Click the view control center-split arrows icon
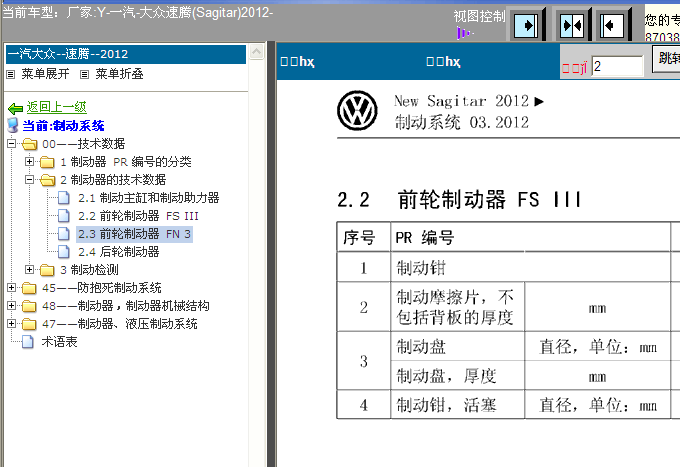The height and width of the screenshot is (467, 680). pyautogui.click(x=572, y=26)
